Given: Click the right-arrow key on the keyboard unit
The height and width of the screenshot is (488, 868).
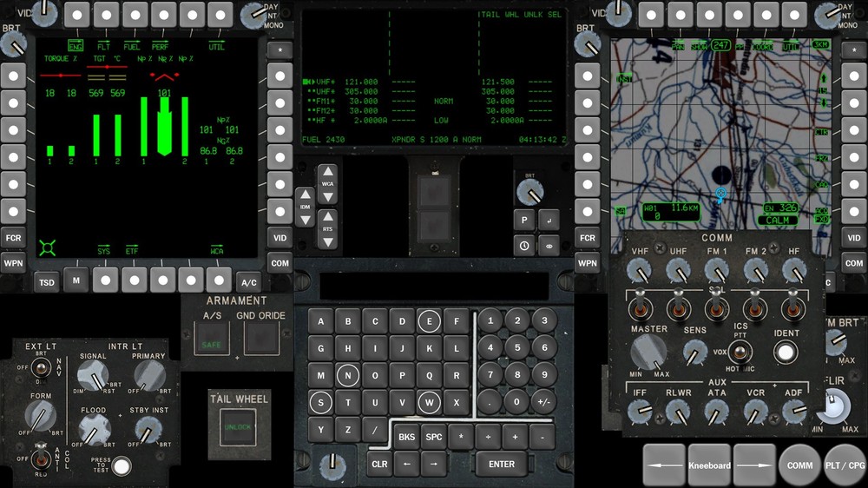Looking at the screenshot, I should point(433,465).
